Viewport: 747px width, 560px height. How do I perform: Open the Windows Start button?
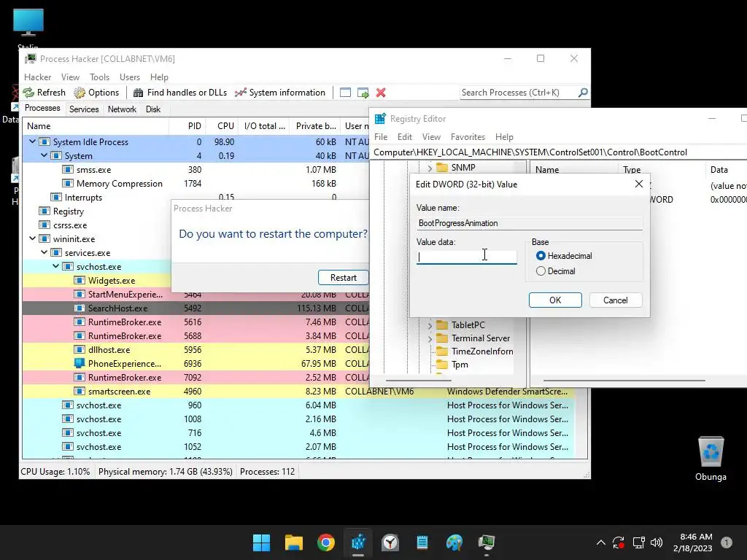coord(262,542)
